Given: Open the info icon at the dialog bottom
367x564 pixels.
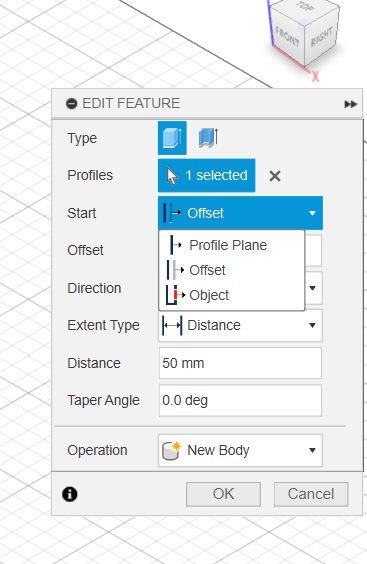Looking at the screenshot, I should [70, 494].
